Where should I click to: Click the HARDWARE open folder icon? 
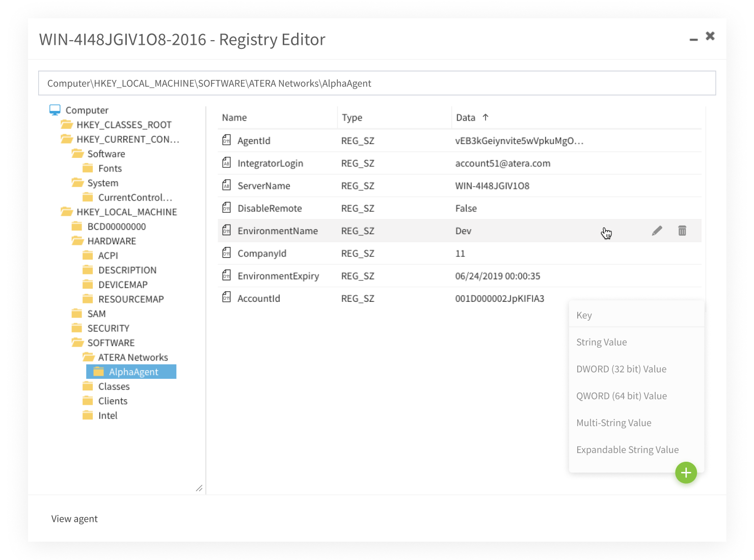tap(77, 241)
